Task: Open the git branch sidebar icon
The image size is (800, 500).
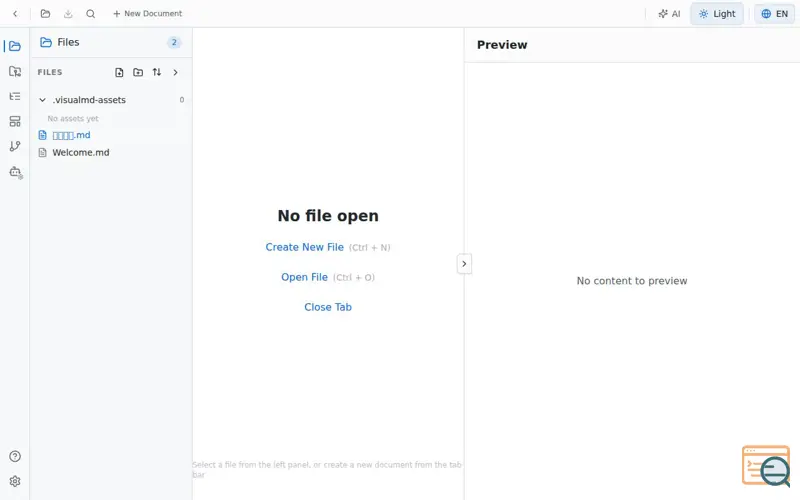Action: point(15,146)
